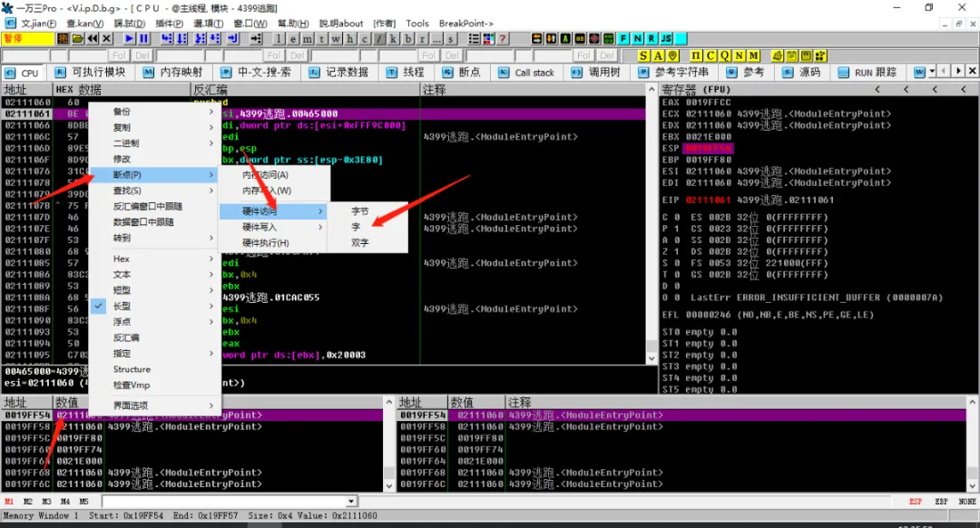Click the rewind restart toolbar icon
This screenshot has width=980, height=528.
93,39
